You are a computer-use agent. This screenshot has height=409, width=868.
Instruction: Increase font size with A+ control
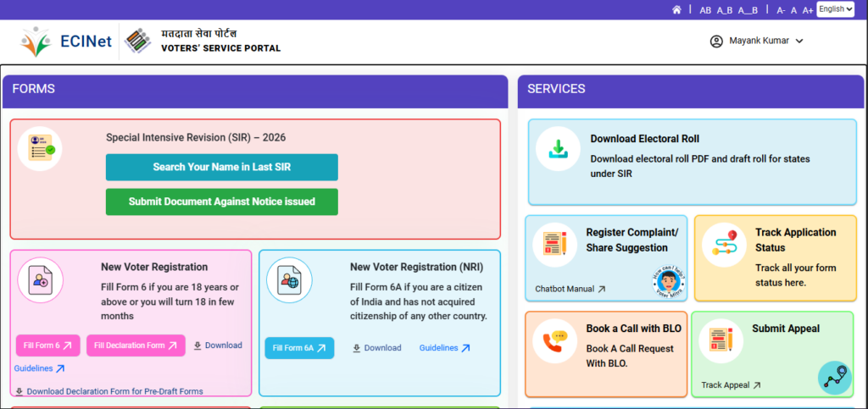click(x=808, y=10)
